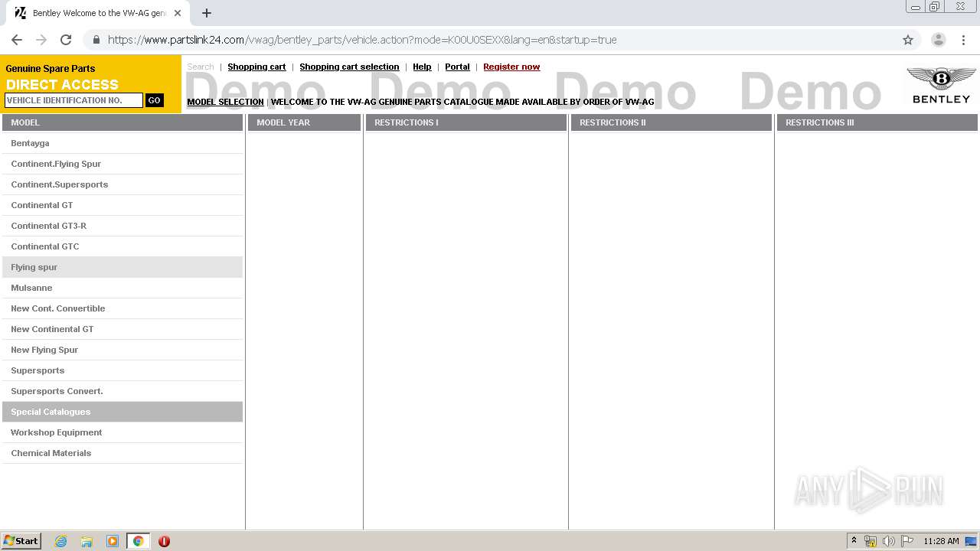Image resolution: width=980 pixels, height=551 pixels.
Task: Open a new browser tab
Action: pyautogui.click(x=207, y=13)
